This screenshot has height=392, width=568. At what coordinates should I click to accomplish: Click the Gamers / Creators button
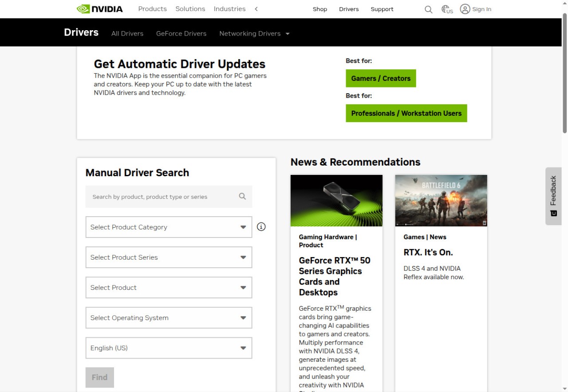click(381, 78)
